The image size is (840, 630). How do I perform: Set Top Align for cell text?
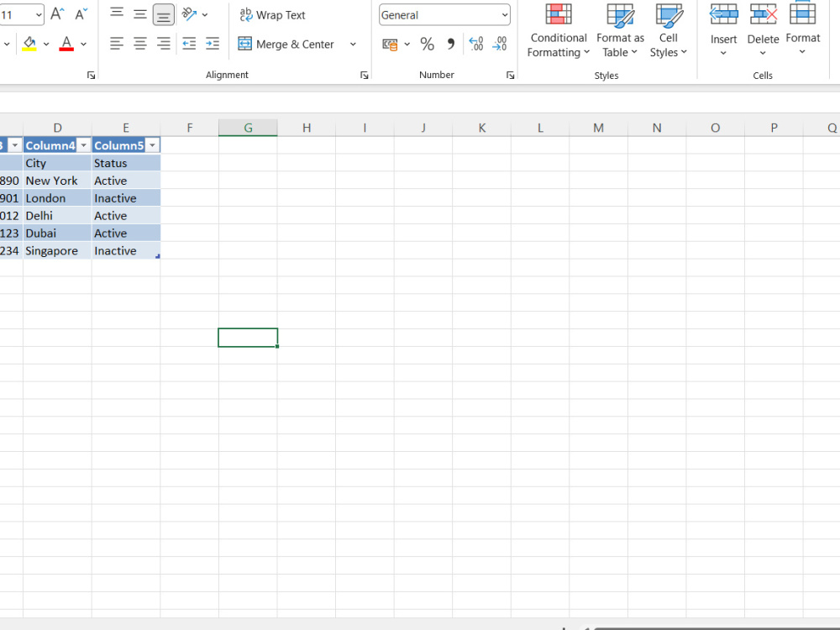pyautogui.click(x=117, y=14)
